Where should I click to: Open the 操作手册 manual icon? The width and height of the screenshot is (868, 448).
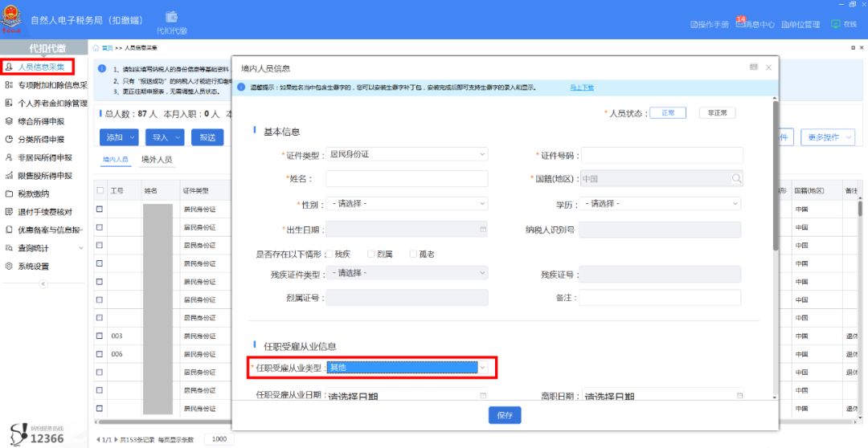point(694,24)
